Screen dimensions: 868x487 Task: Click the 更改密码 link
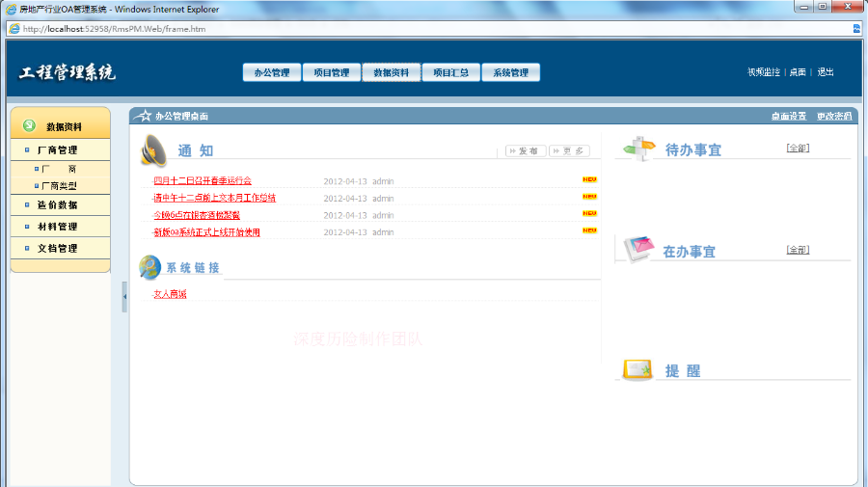pos(834,117)
